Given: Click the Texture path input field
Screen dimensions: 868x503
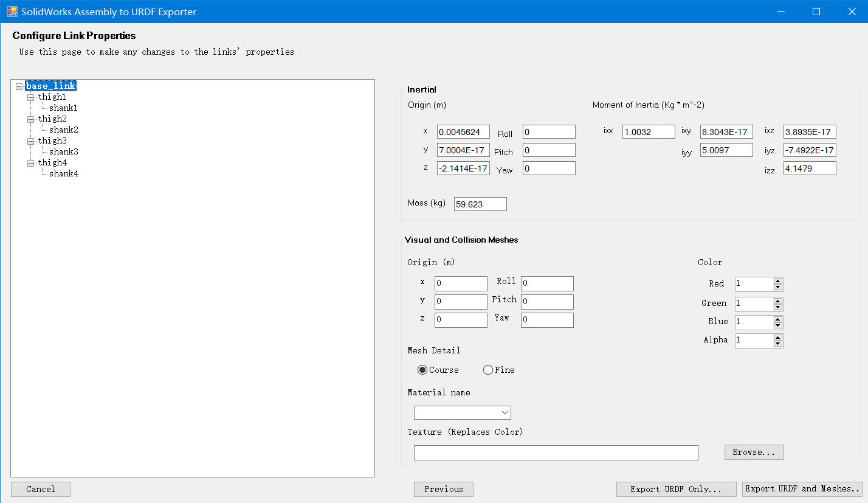Looking at the screenshot, I should click(x=556, y=453).
